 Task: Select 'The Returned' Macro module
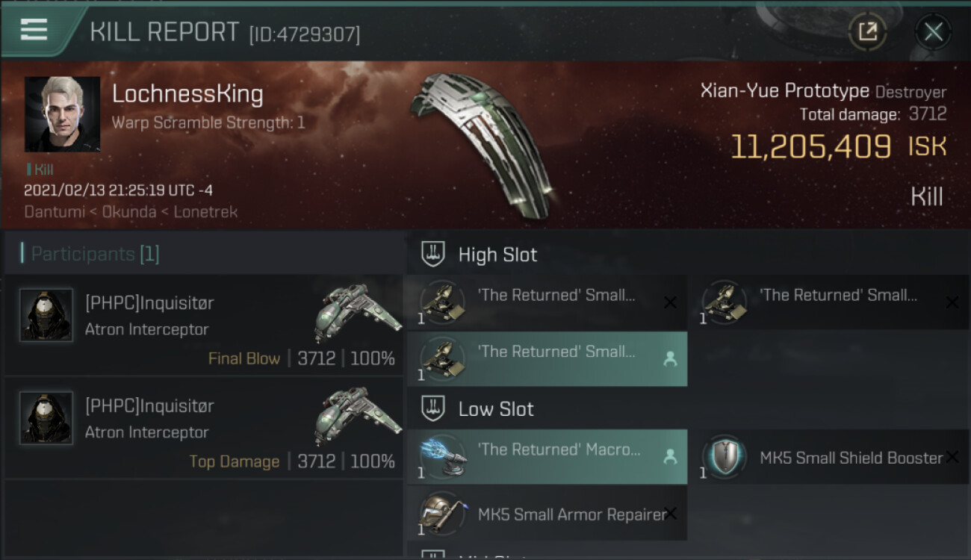545,456
